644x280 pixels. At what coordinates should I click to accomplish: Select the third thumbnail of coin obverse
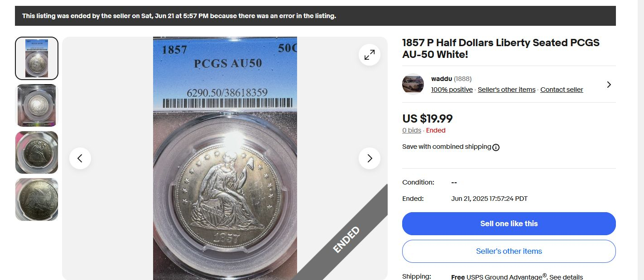point(37,152)
